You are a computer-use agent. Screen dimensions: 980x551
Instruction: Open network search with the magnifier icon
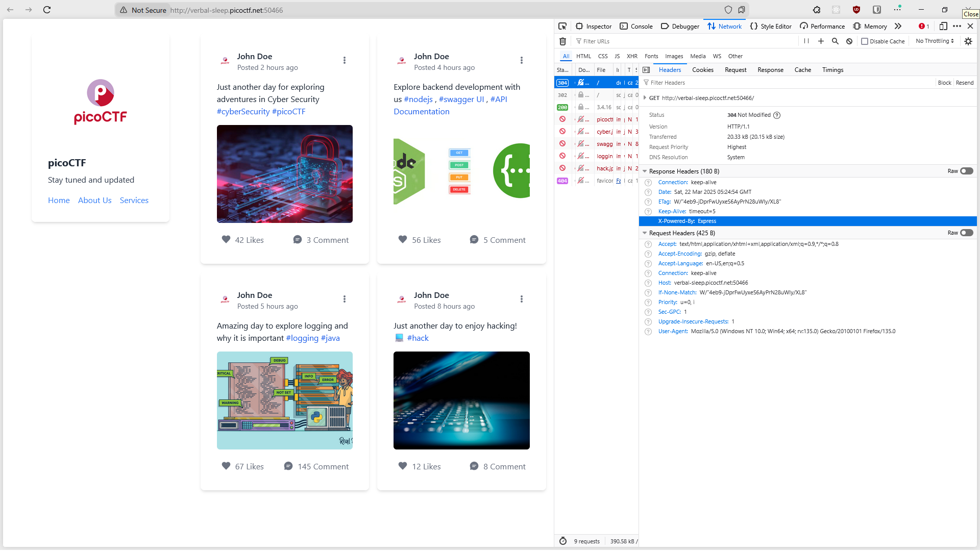click(x=835, y=41)
